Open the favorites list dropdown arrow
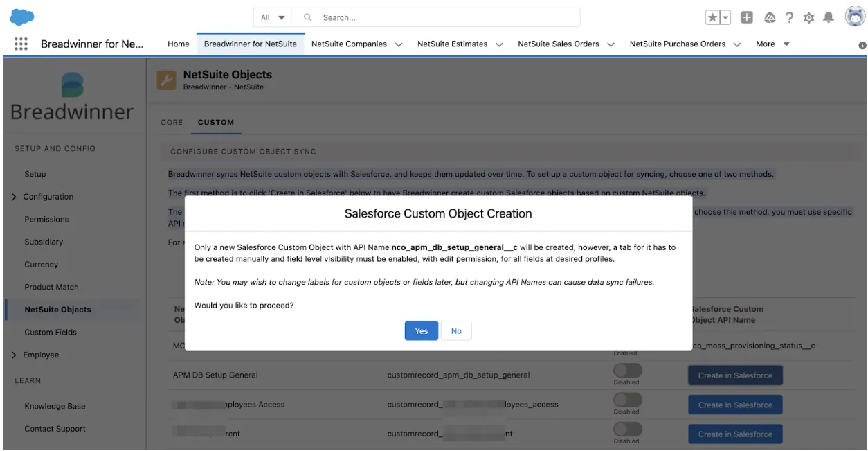Image resolution: width=868 pixels, height=451 pixels. tap(727, 18)
